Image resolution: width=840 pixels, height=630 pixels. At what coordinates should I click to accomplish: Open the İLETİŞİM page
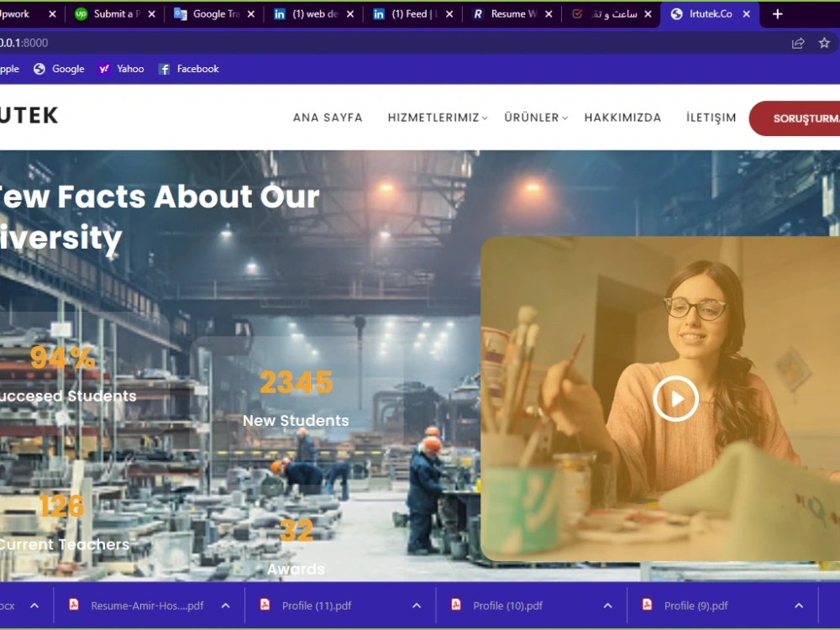tap(711, 118)
